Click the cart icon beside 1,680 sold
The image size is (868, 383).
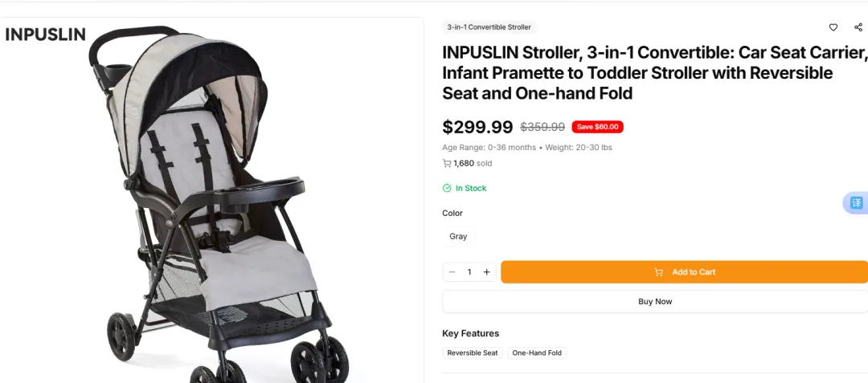coord(447,164)
